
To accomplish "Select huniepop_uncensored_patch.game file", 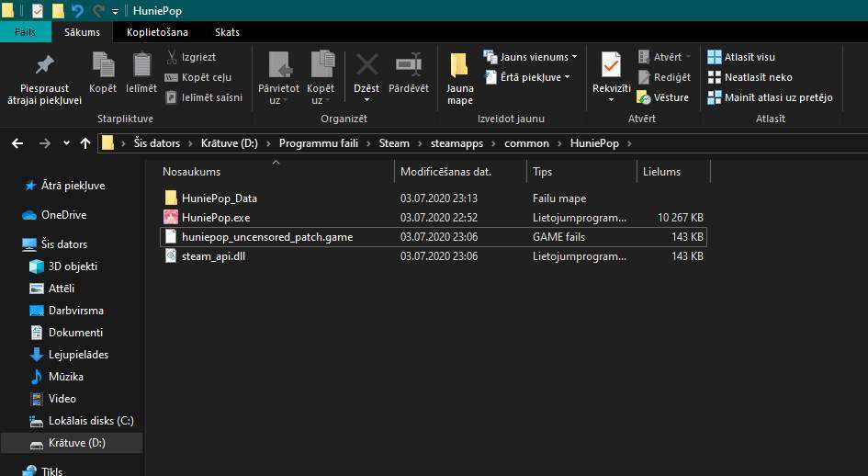I will pyautogui.click(x=433, y=236).
